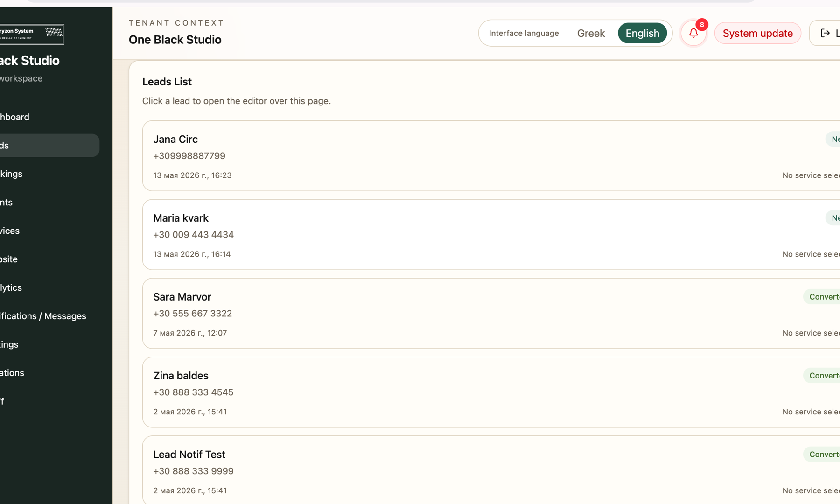Click the Oryzon System logo

[x=32, y=34]
